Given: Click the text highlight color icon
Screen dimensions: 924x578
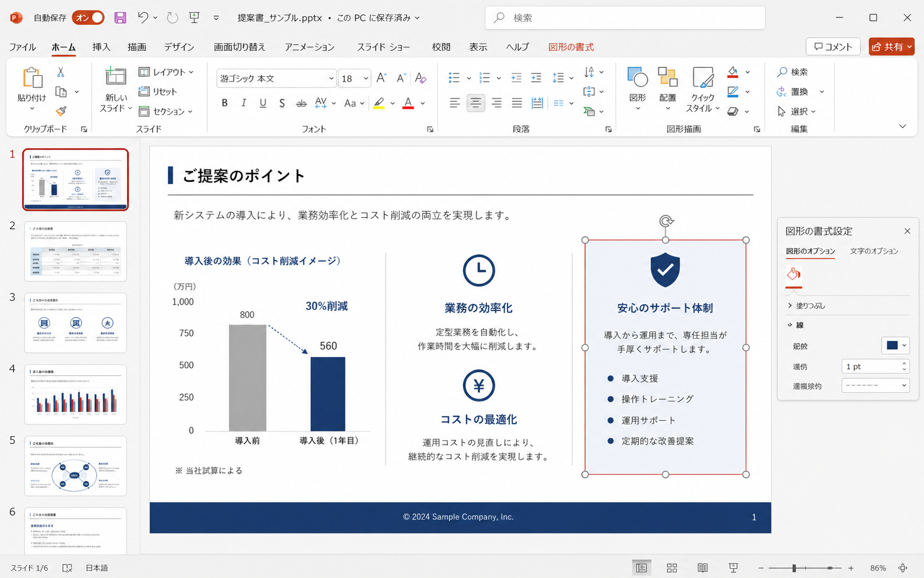Looking at the screenshot, I should (379, 103).
